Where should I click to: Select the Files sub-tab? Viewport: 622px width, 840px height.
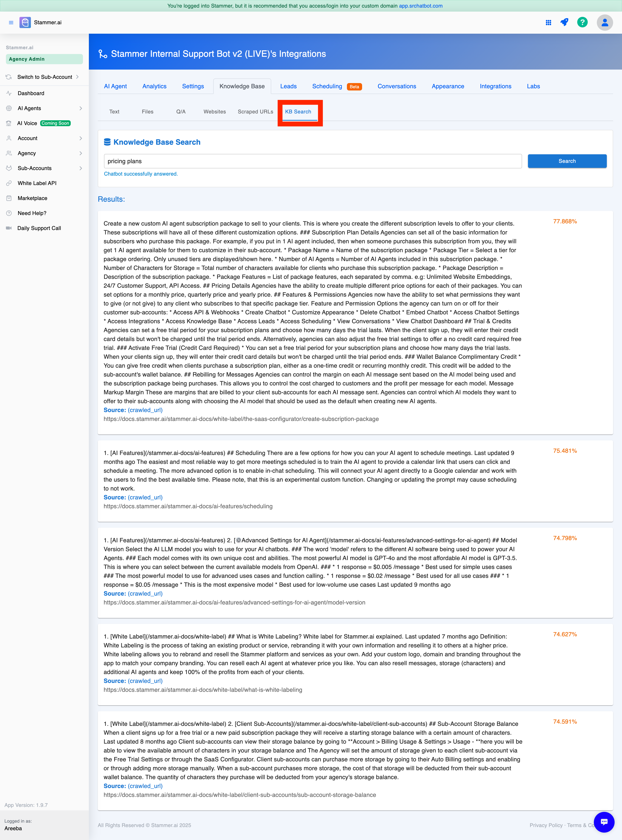(148, 112)
